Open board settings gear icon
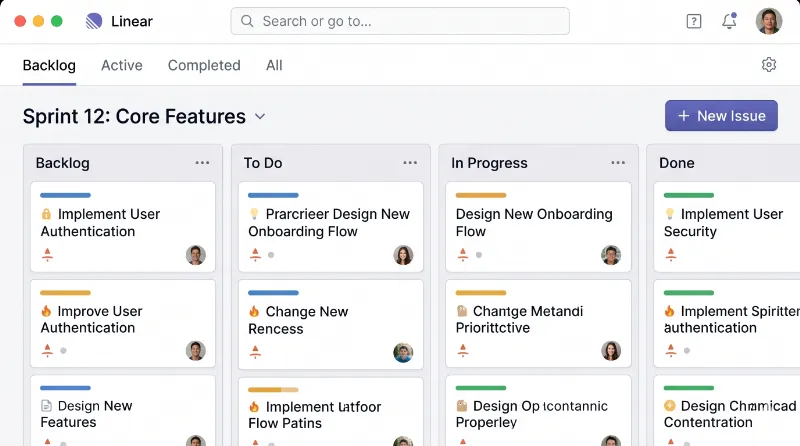800x446 pixels. (x=768, y=65)
